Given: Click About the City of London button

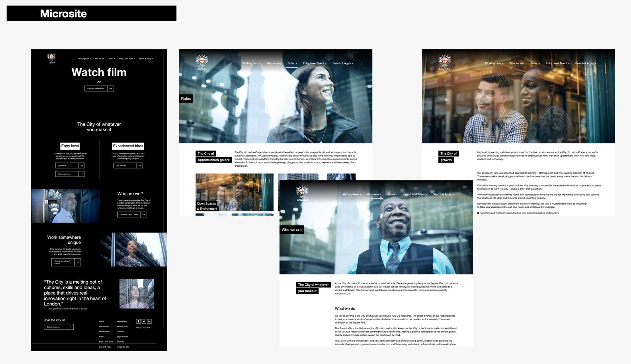Looking at the screenshot, I should click(x=129, y=214).
